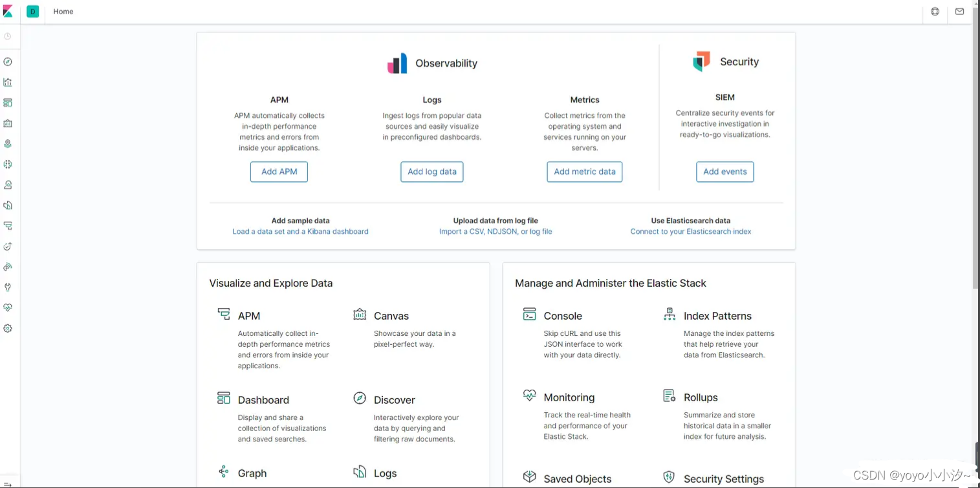The image size is (980, 488).
Task: Click the Rollups document icon
Action: [x=670, y=395]
